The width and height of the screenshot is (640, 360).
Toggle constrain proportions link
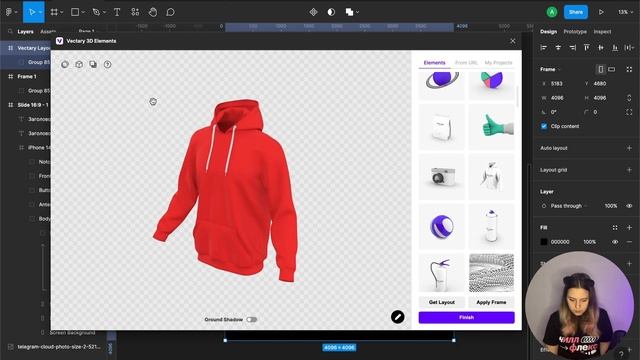click(629, 98)
